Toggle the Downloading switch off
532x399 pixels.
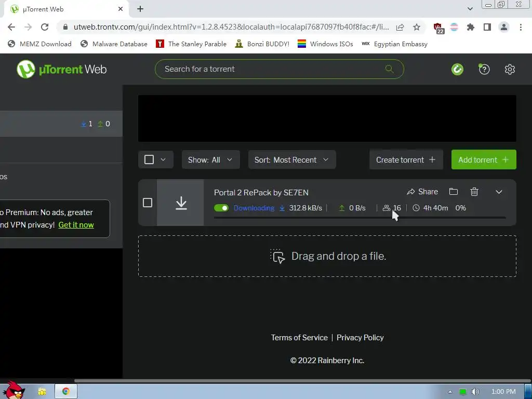[x=221, y=208]
